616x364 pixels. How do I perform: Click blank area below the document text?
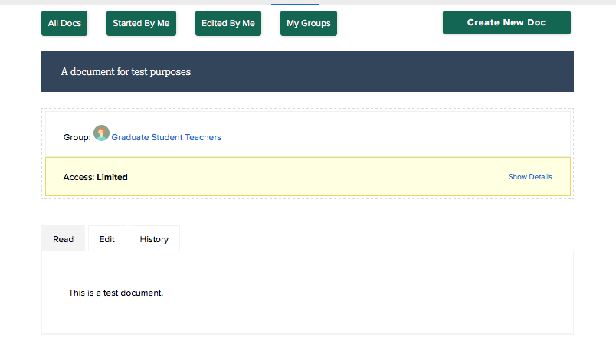click(306, 318)
